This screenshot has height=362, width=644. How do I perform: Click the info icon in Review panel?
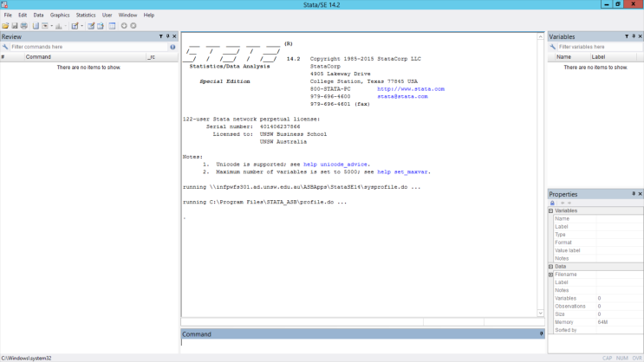pos(172,47)
